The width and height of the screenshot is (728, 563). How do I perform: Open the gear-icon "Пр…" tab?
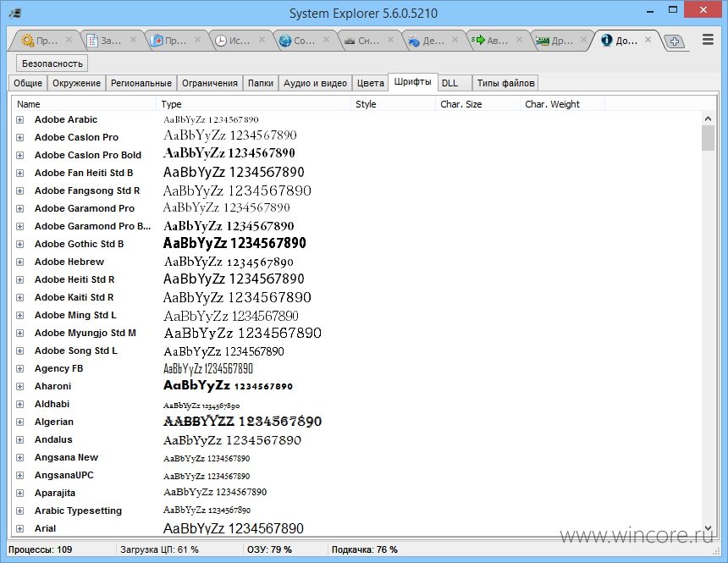tap(41, 41)
